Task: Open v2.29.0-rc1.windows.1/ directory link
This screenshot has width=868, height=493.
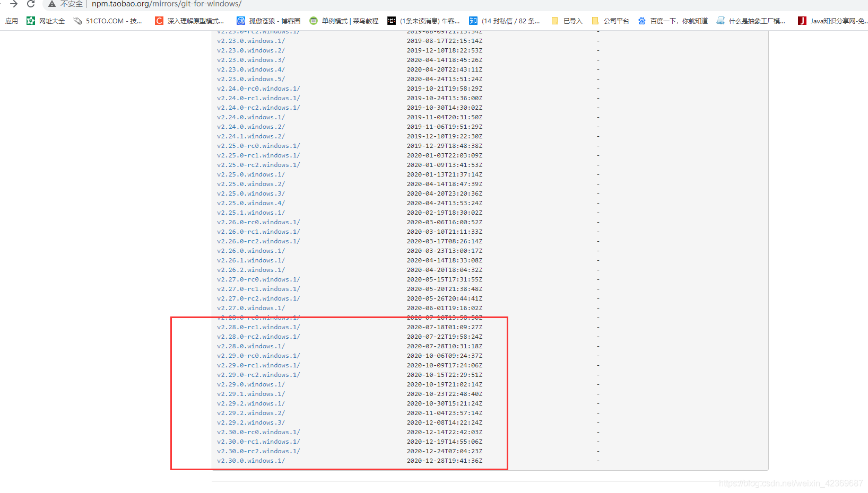Action: click(x=258, y=365)
